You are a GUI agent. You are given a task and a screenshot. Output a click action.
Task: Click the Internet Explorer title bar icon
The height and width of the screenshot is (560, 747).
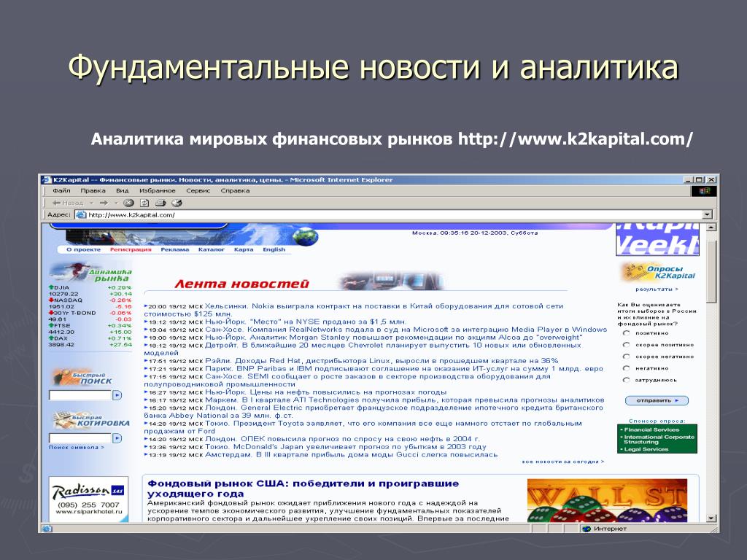(46, 180)
